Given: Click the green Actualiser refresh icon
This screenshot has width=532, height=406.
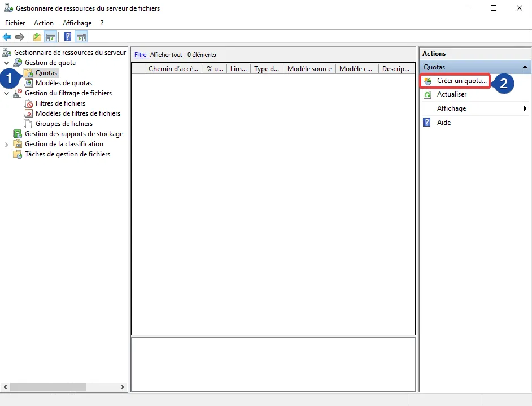Looking at the screenshot, I should (428, 95).
